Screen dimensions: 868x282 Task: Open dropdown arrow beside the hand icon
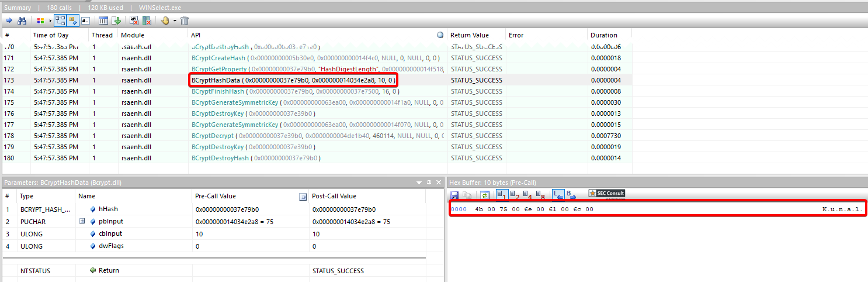tap(174, 20)
